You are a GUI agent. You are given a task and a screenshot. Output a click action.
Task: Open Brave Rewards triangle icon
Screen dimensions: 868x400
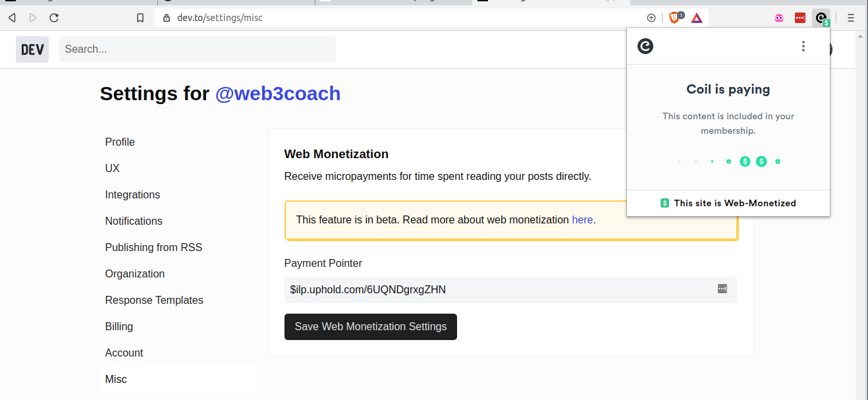pyautogui.click(x=697, y=18)
